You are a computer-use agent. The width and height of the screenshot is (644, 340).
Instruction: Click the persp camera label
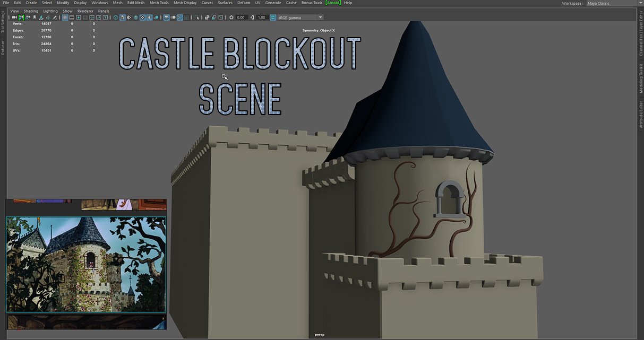click(319, 335)
